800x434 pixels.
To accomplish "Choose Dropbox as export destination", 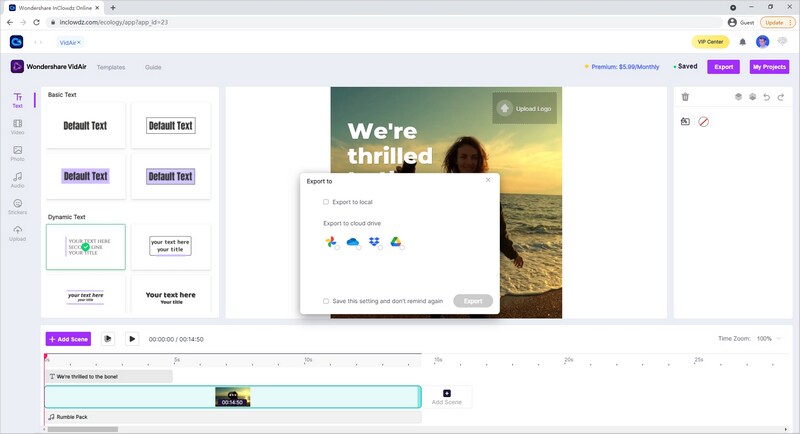I will 374,242.
